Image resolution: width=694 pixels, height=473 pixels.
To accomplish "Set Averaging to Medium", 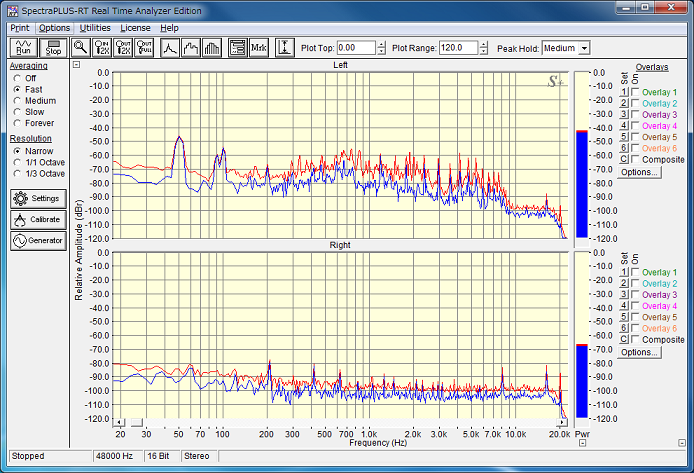I will 17,101.
